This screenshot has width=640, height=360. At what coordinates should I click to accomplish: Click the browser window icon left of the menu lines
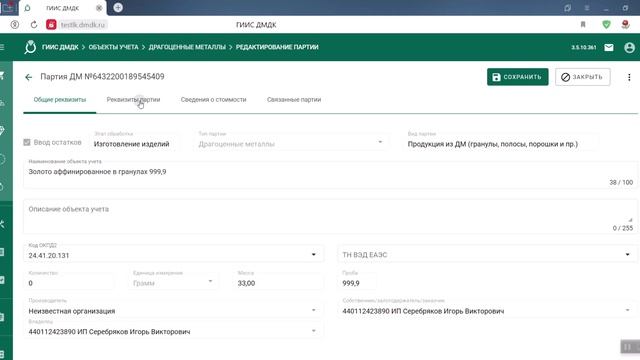coord(567,8)
